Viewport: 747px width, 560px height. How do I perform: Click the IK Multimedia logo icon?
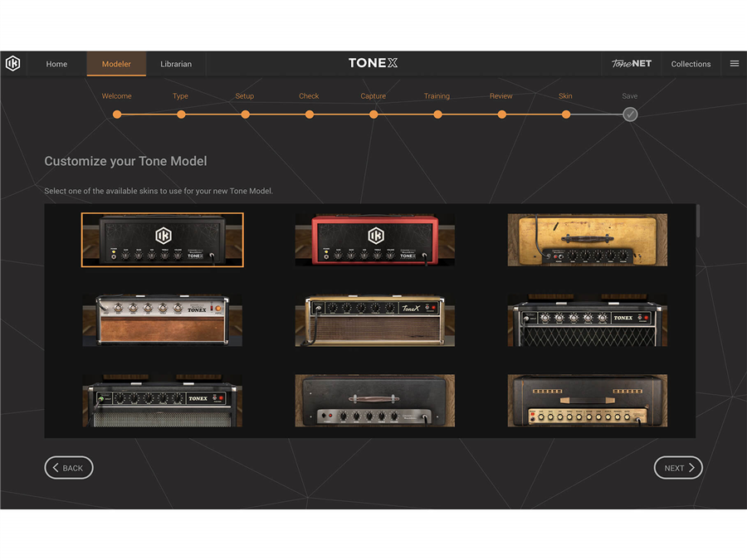pyautogui.click(x=13, y=64)
